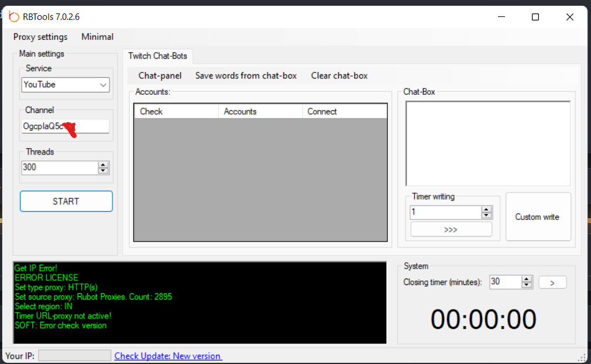Open the Check Update: New version link
Screen dimensions: 591x364
pyautogui.click(x=168, y=356)
